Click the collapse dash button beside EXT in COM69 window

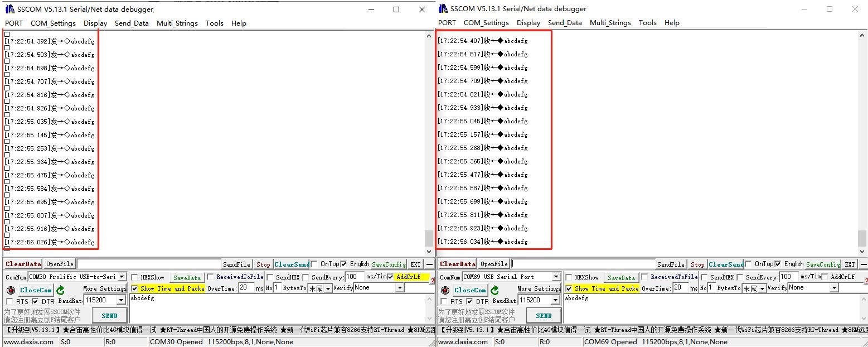(x=863, y=264)
